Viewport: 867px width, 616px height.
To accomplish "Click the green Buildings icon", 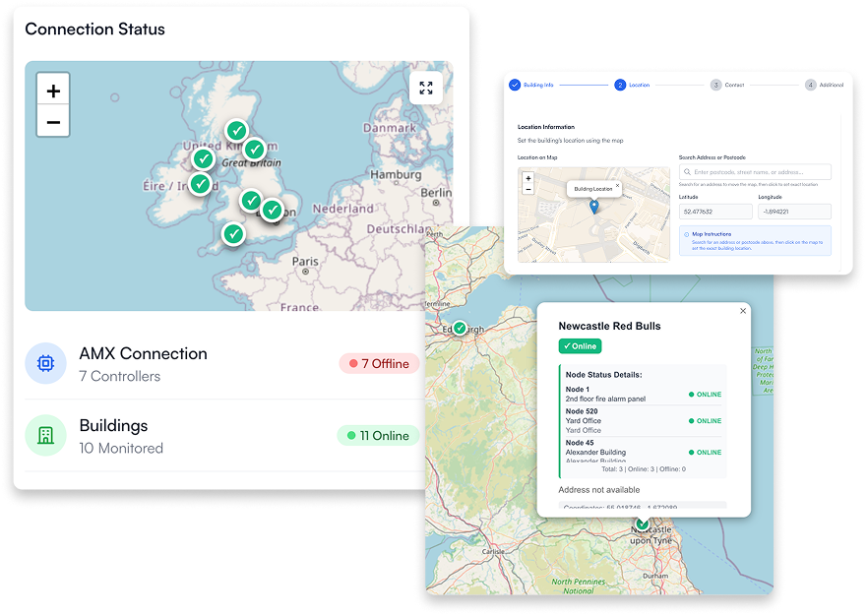I will pyautogui.click(x=45, y=436).
